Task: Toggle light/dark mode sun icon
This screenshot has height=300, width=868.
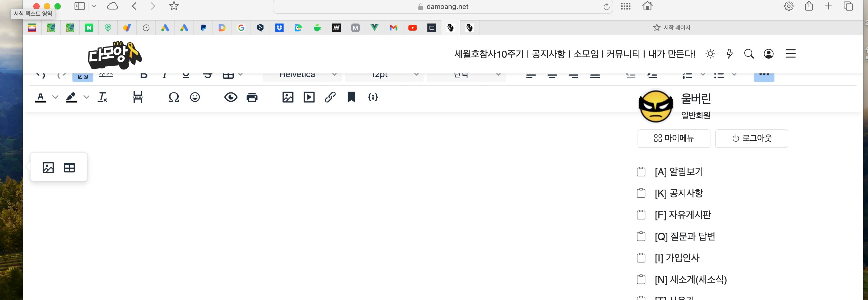Action: click(x=710, y=54)
